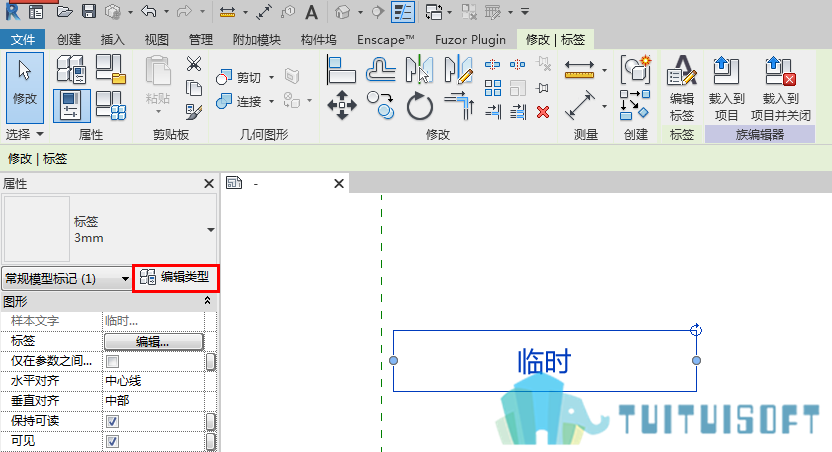Click the Save disk icon

[89, 11]
